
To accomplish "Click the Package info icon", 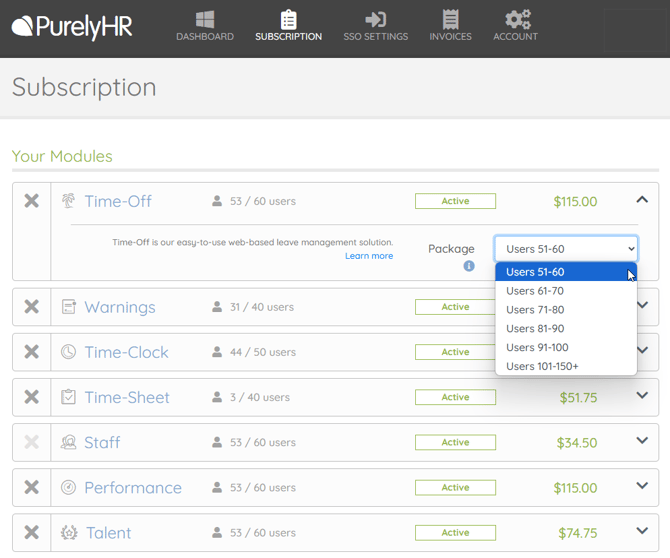I will click(x=469, y=266).
